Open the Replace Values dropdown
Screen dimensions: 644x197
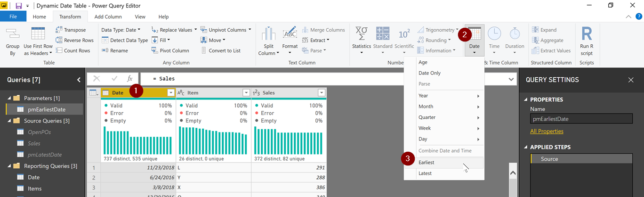[175, 30]
